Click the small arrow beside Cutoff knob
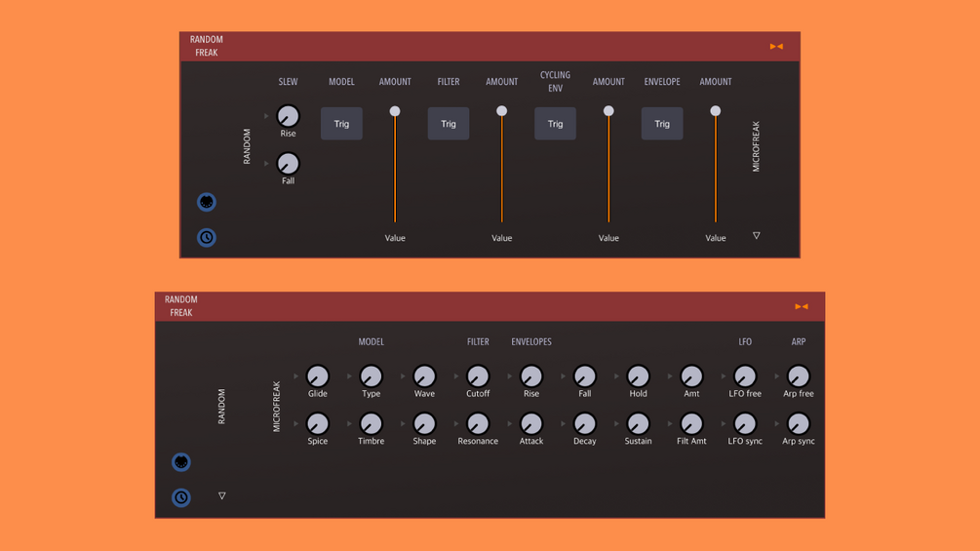 [456, 376]
